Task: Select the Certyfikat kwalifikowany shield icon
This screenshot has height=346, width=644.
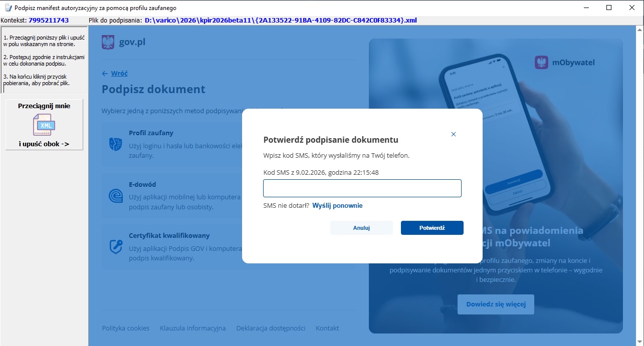Action: click(116, 246)
